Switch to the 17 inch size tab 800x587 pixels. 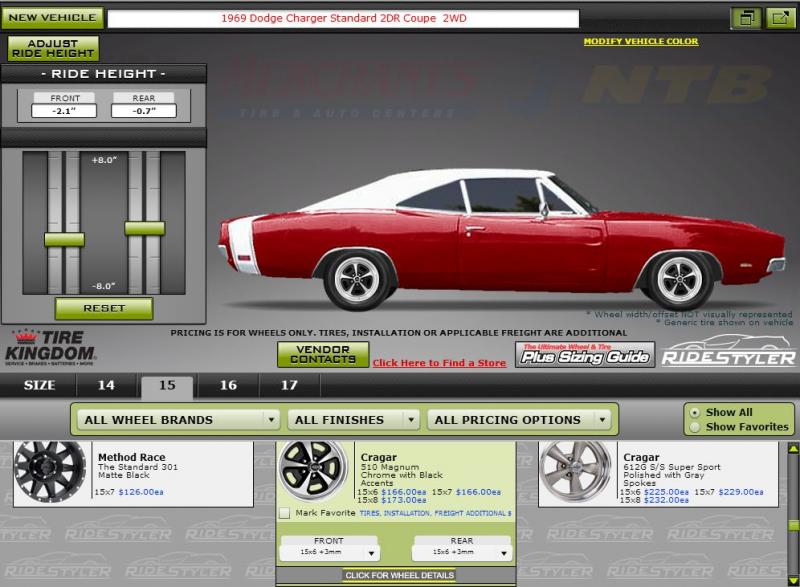coord(289,386)
